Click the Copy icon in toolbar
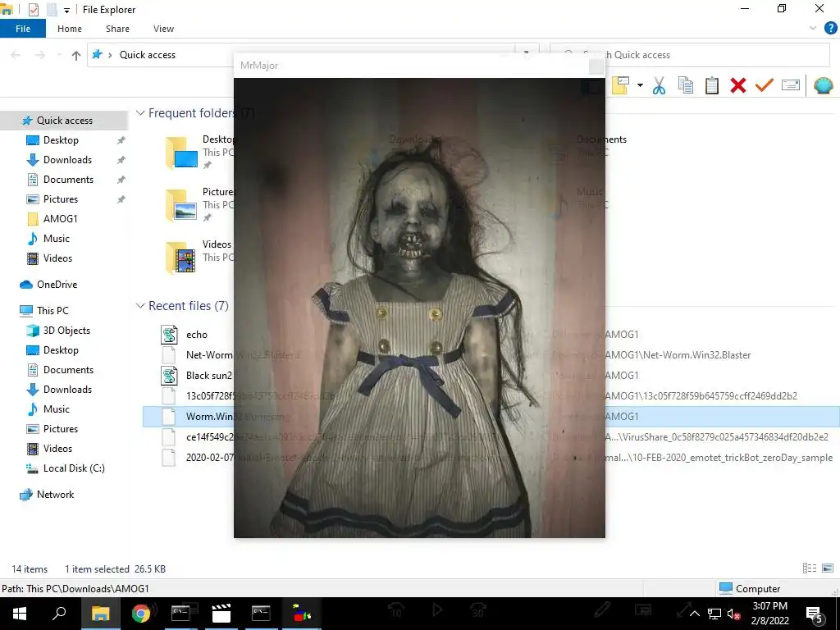 coord(685,85)
